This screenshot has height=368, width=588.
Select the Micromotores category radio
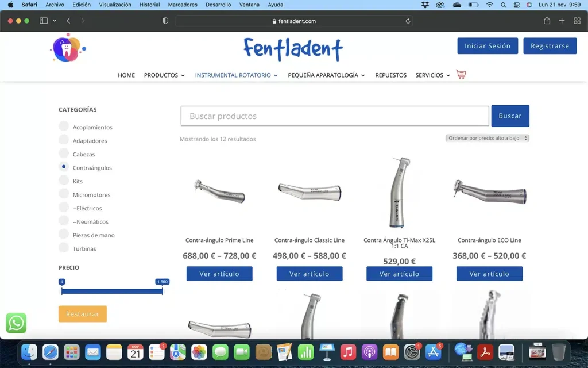click(64, 193)
